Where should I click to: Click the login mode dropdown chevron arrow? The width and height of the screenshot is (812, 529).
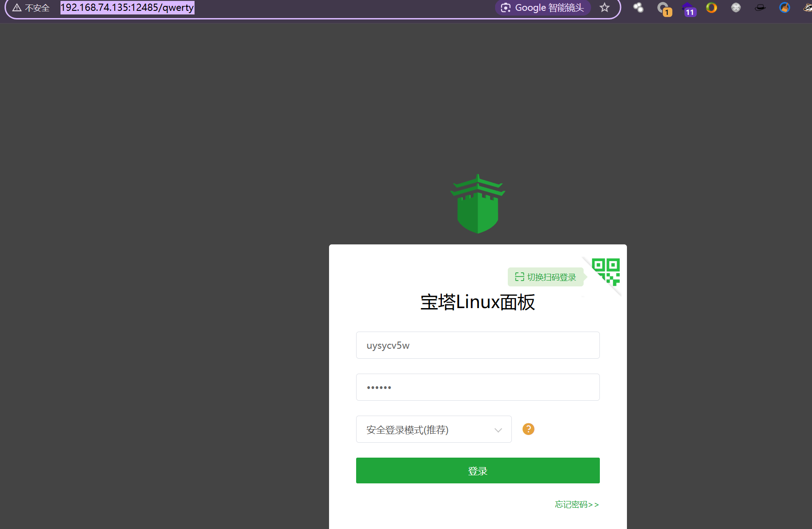498,430
